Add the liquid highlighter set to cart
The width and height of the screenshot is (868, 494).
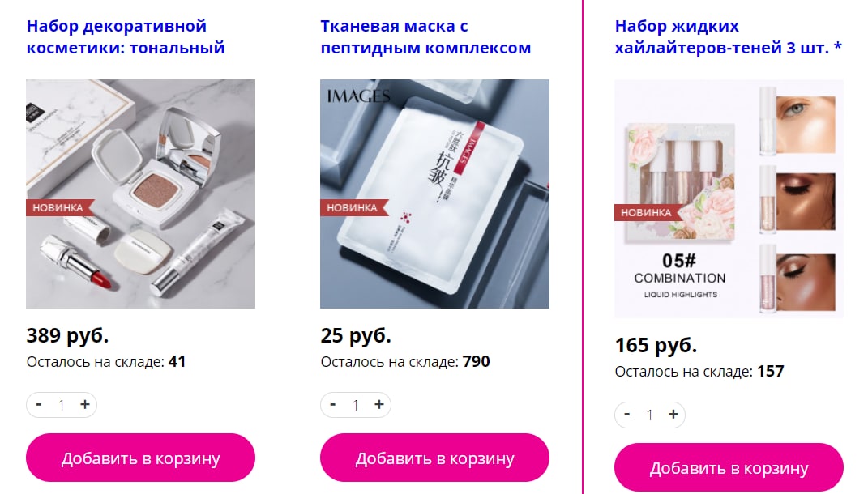(x=729, y=467)
